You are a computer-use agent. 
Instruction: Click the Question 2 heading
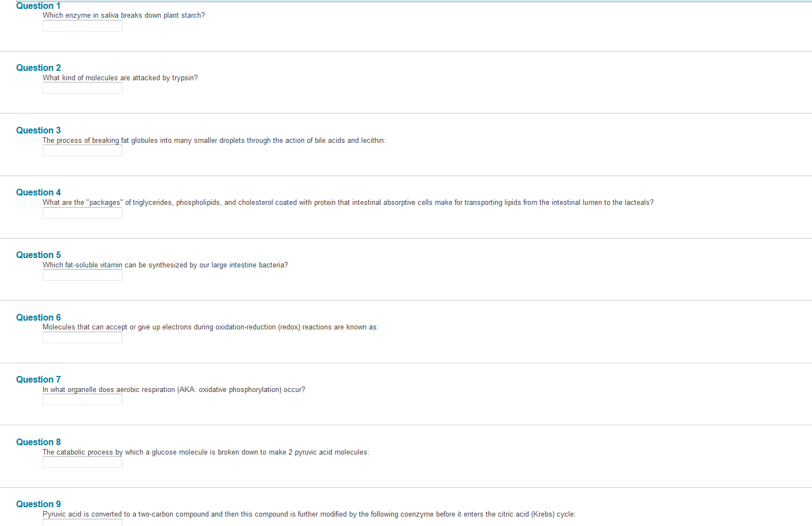pyautogui.click(x=38, y=68)
